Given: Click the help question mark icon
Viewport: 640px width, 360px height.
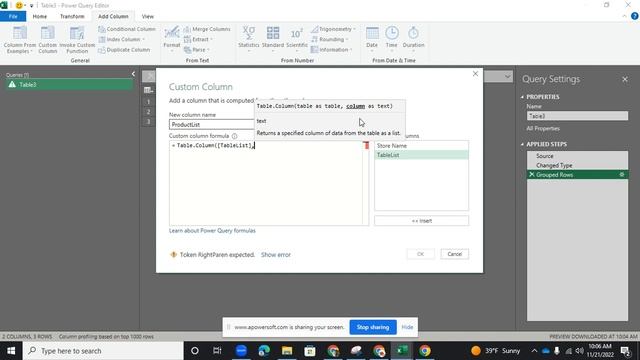Looking at the screenshot, I should coord(635,16).
